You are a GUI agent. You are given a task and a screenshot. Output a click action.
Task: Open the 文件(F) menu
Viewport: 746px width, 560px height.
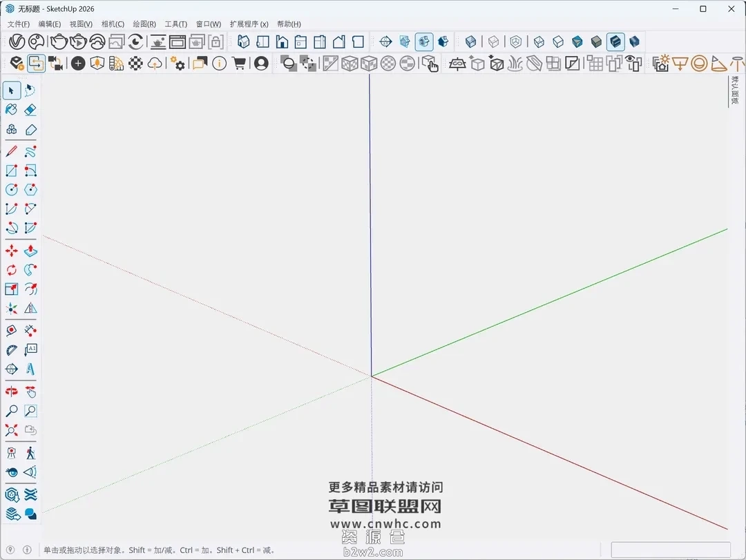[19, 24]
